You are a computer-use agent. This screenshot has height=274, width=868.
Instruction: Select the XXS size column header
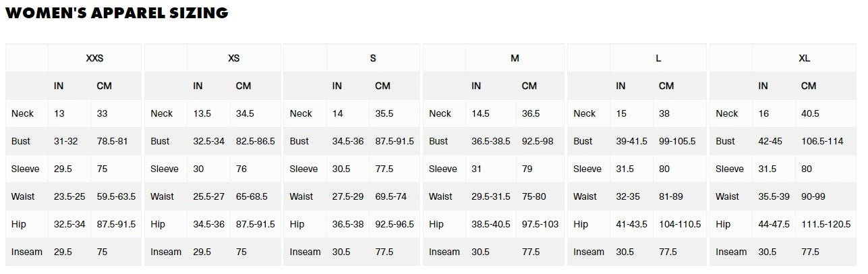point(94,58)
